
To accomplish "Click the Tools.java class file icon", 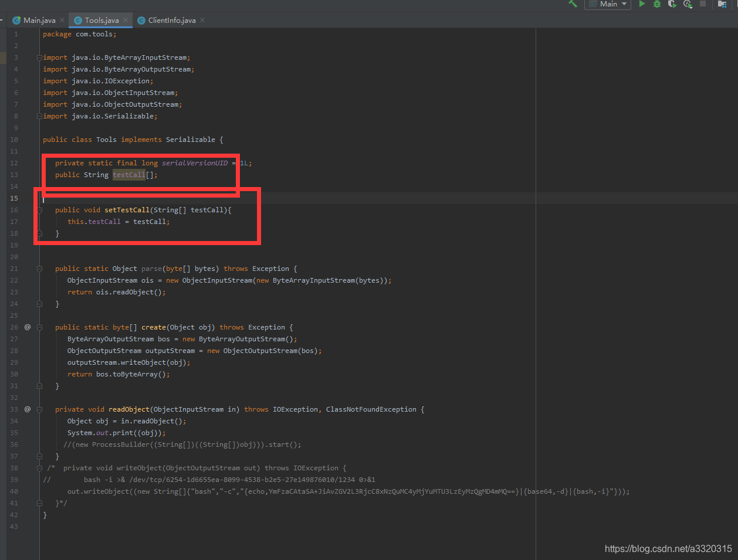I will (x=78, y=20).
